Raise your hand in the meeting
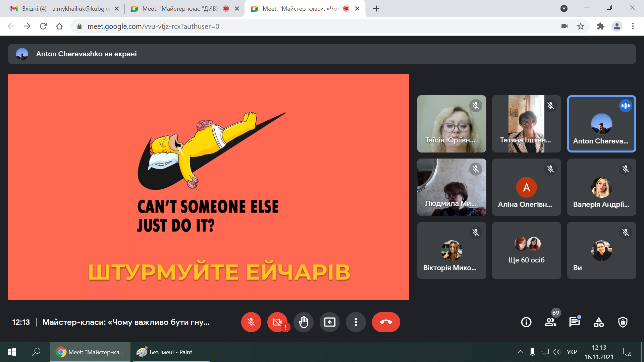Viewport: 644px width, 362px height. click(303, 322)
